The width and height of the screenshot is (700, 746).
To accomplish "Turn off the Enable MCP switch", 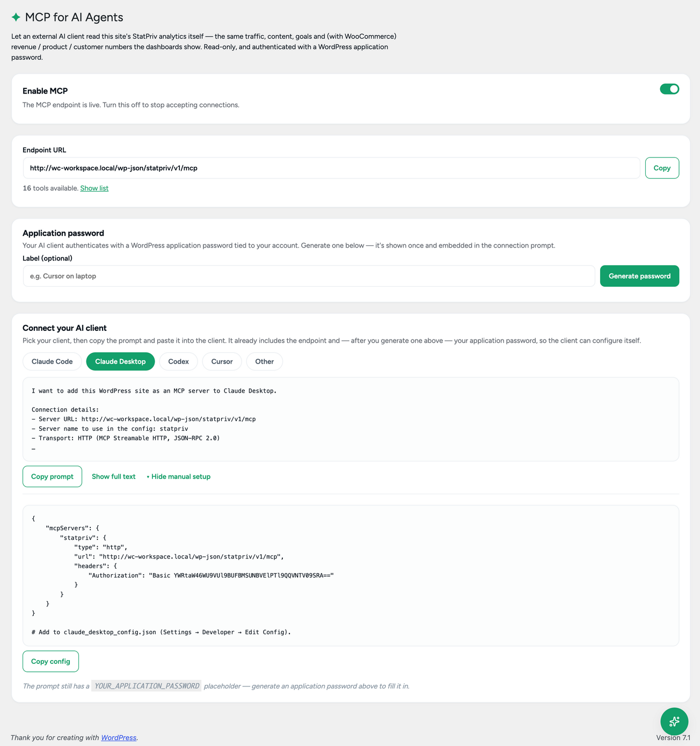I will pos(669,89).
